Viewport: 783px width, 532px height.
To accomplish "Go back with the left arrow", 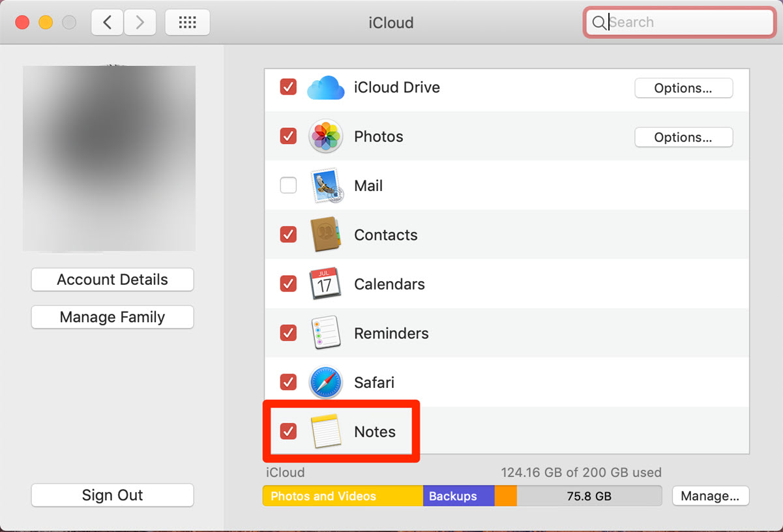I will tap(108, 23).
